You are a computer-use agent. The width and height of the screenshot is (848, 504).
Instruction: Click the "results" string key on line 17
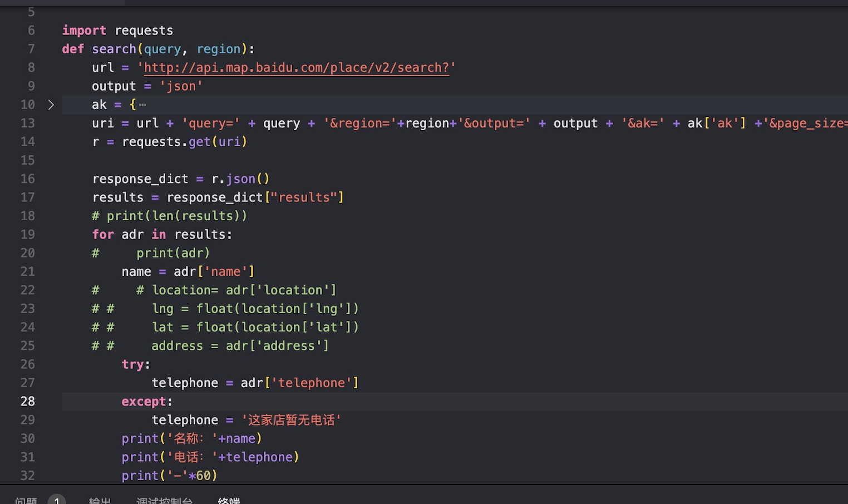(304, 197)
